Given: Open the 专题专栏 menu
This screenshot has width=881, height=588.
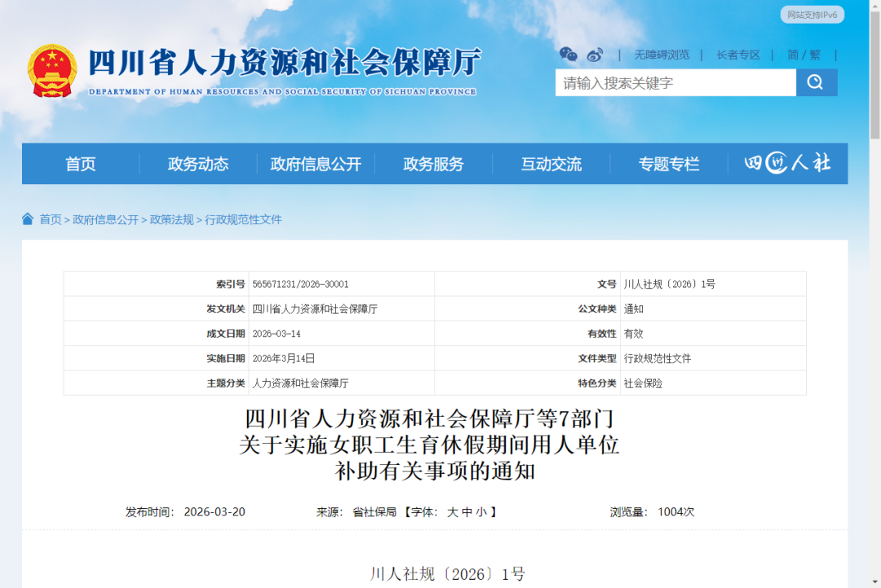Looking at the screenshot, I should (x=669, y=163).
